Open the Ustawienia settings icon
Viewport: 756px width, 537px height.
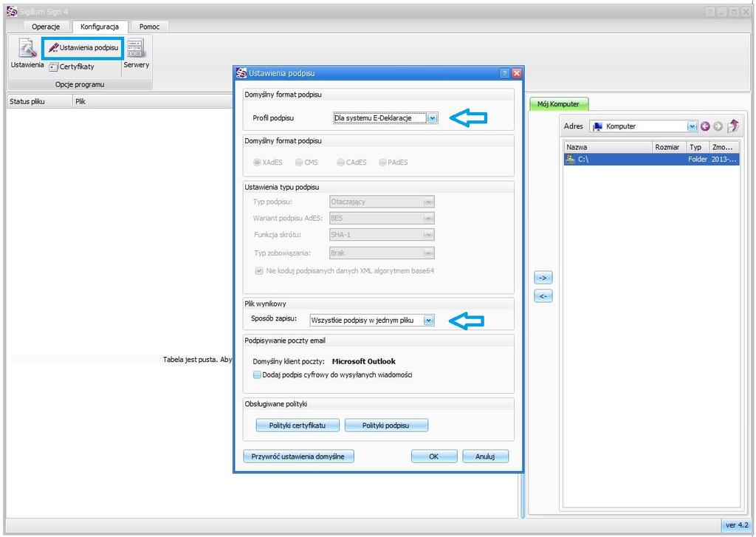click(x=27, y=53)
